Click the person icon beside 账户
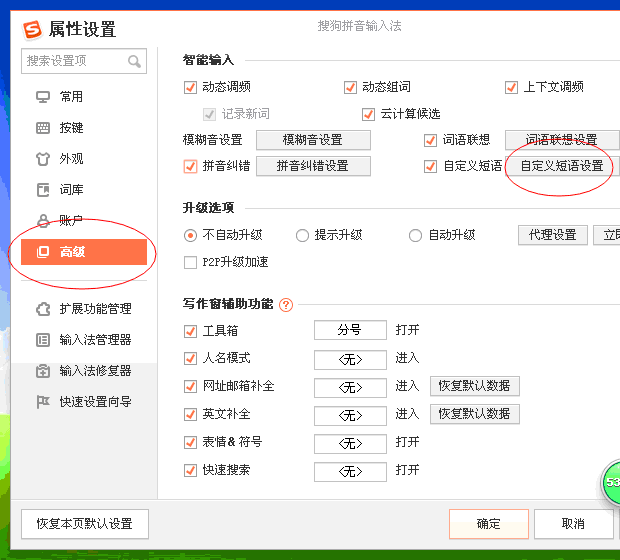This screenshot has height=560, width=620. click(x=43, y=221)
